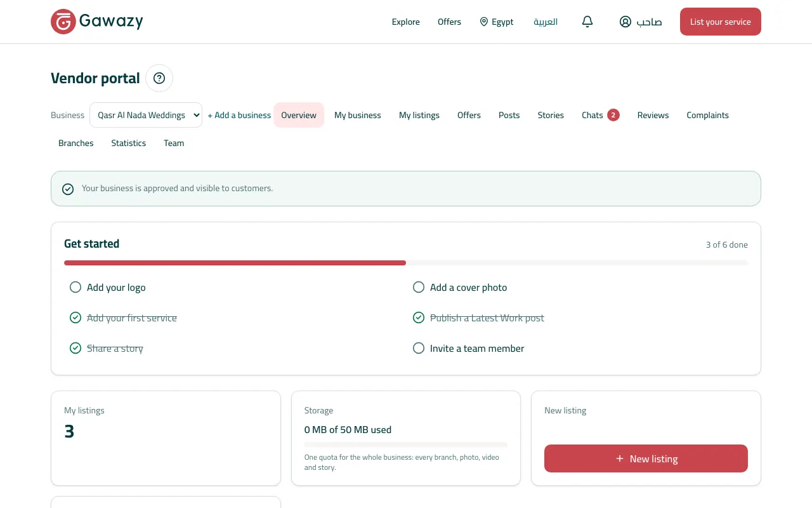Open the notifications bell
The image size is (812, 508).
coord(587,22)
